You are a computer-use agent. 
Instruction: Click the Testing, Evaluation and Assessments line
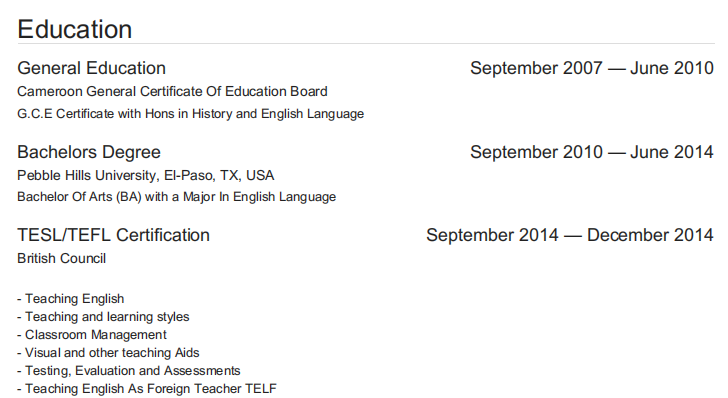tap(129, 371)
